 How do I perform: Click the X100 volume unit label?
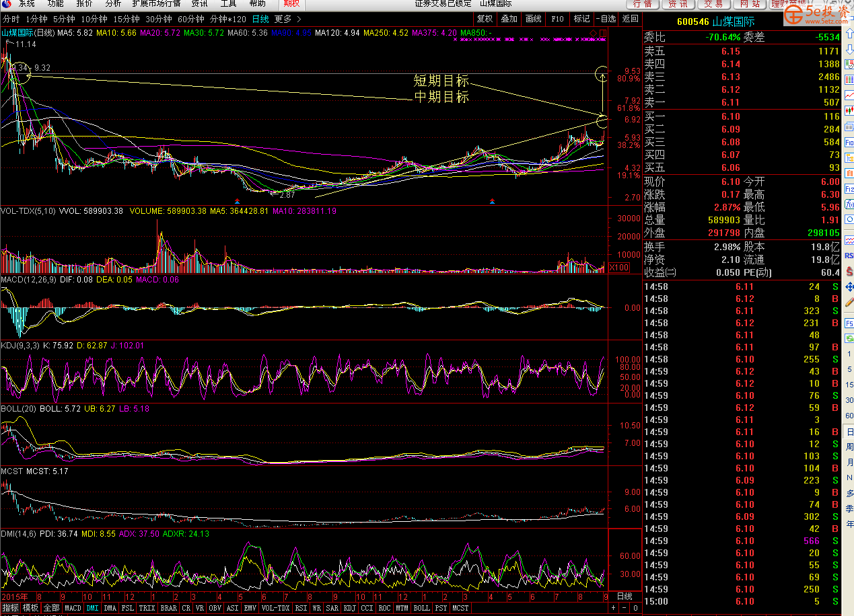point(618,268)
